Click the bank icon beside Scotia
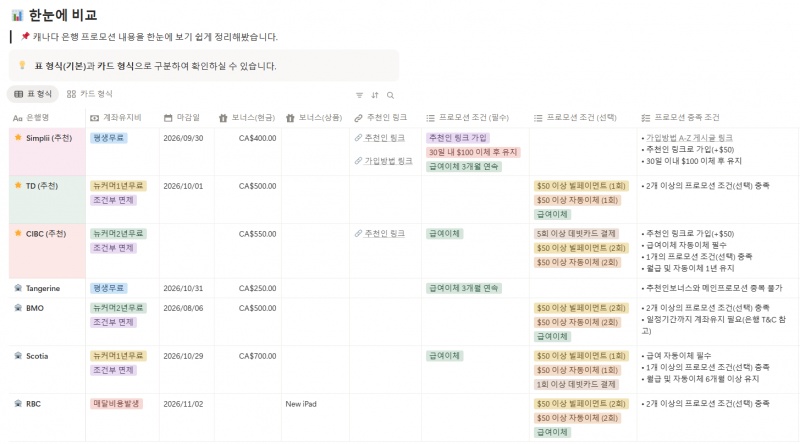Image resolution: width=800 pixels, height=444 pixels. [x=18, y=356]
